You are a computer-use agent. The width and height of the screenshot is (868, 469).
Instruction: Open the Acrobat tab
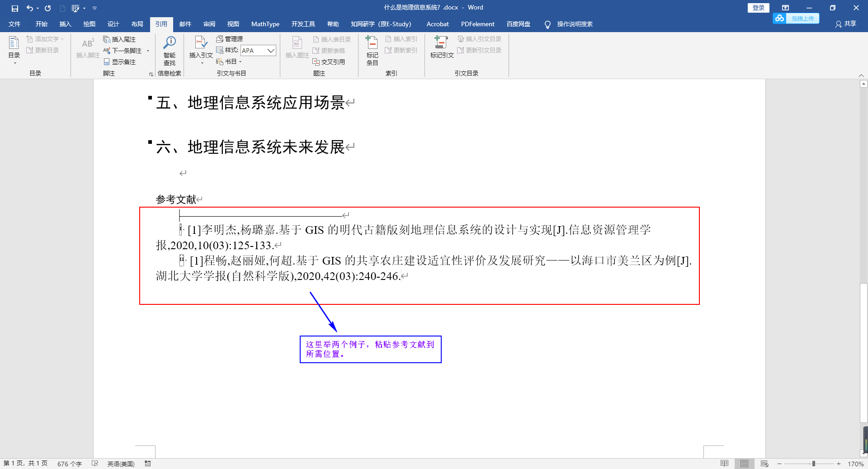pyautogui.click(x=437, y=24)
